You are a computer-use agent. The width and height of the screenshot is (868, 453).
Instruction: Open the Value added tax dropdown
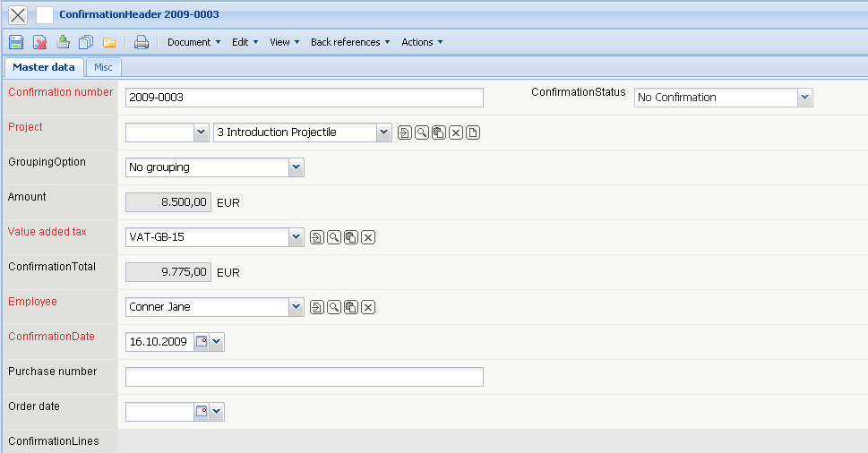pyautogui.click(x=296, y=237)
